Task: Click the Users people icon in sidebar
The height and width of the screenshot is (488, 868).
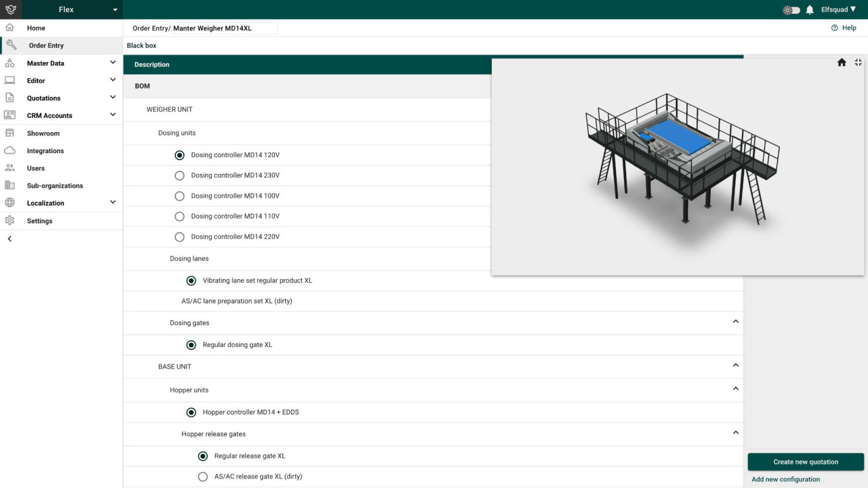Action: (10, 168)
